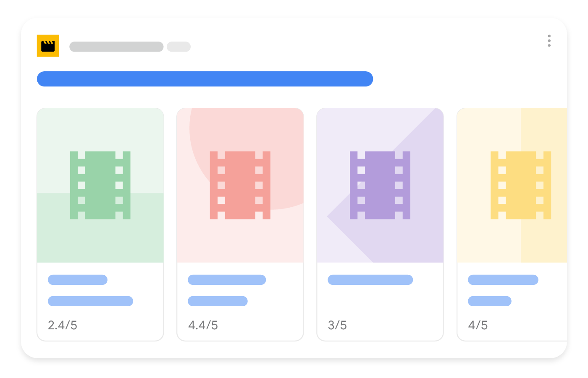The height and width of the screenshot is (378, 588).
Task: Select the 2.4/5 rating text
Action: 63,325
